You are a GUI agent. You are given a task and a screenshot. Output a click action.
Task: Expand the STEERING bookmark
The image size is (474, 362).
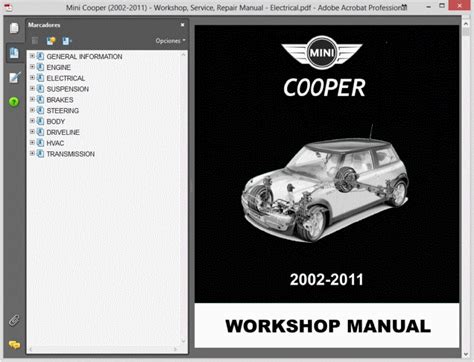(x=32, y=110)
